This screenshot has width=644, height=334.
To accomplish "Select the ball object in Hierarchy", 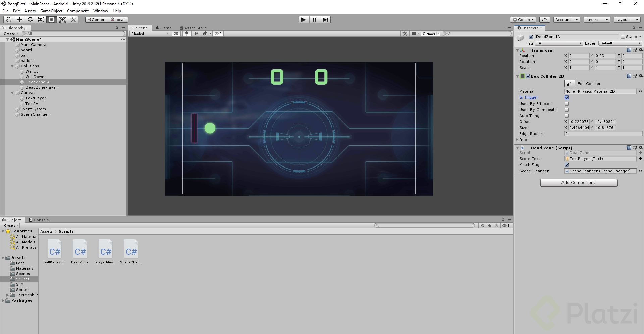I will point(24,55).
